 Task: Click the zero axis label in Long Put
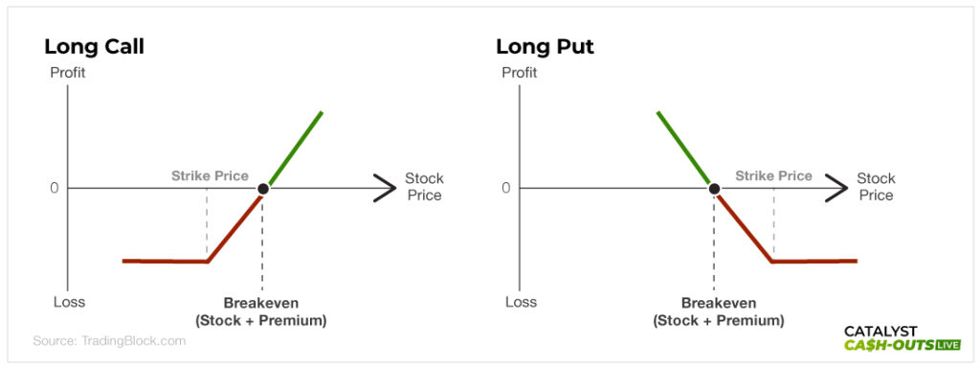point(506,189)
